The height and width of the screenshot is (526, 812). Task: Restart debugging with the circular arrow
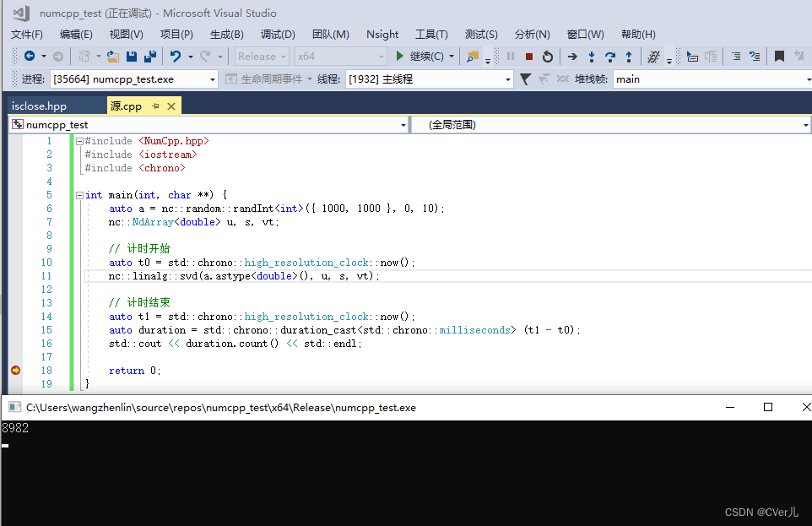(547, 56)
